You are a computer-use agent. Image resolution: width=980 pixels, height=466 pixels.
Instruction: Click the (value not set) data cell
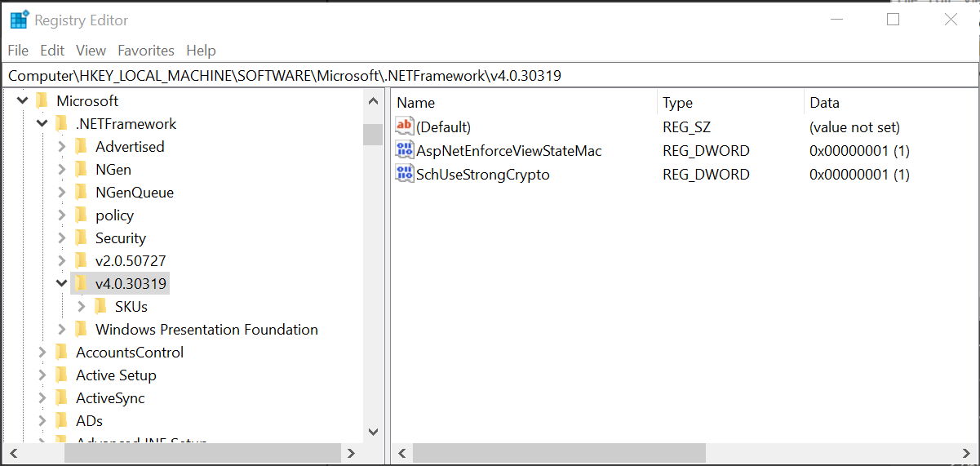854,127
